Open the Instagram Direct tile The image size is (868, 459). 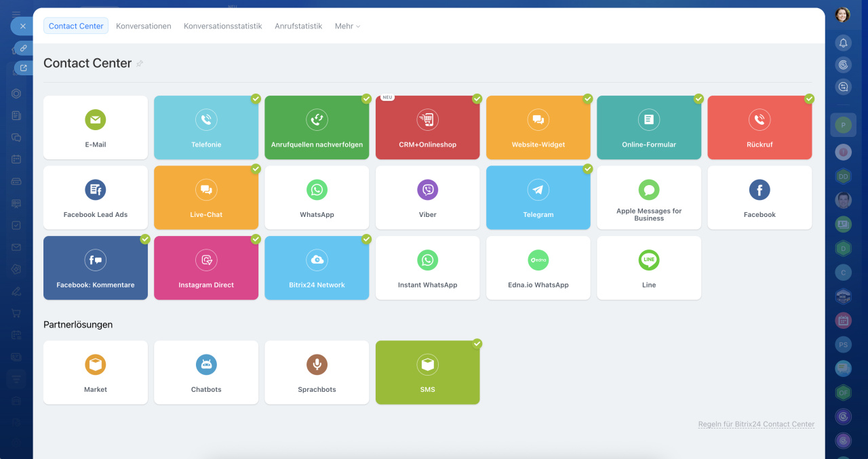click(206, 268)
